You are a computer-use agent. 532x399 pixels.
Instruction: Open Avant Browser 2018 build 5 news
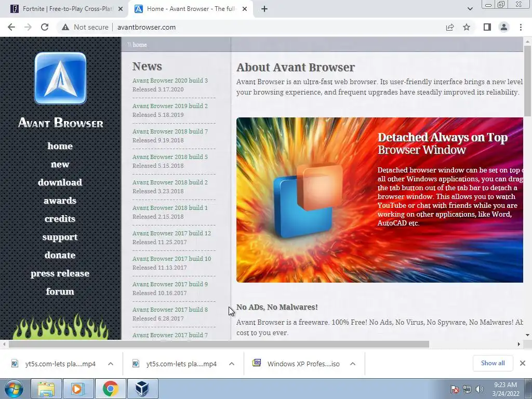tap(170, 157)
